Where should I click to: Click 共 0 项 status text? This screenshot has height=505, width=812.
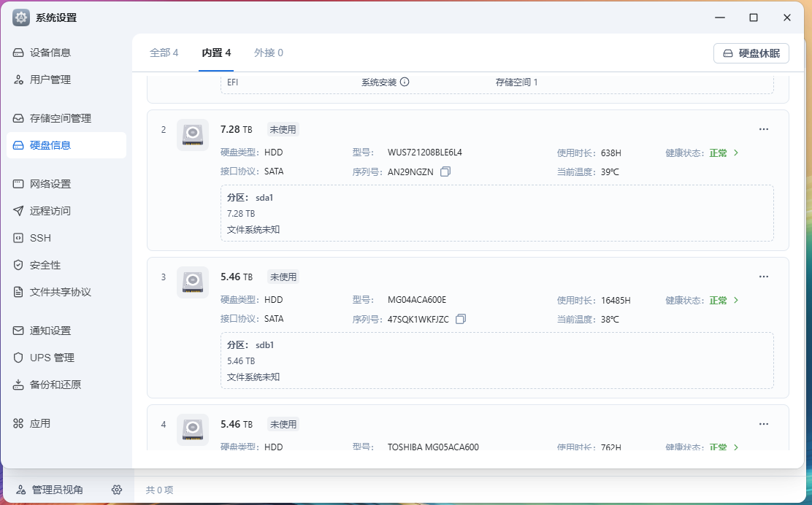tap(159, 490)
